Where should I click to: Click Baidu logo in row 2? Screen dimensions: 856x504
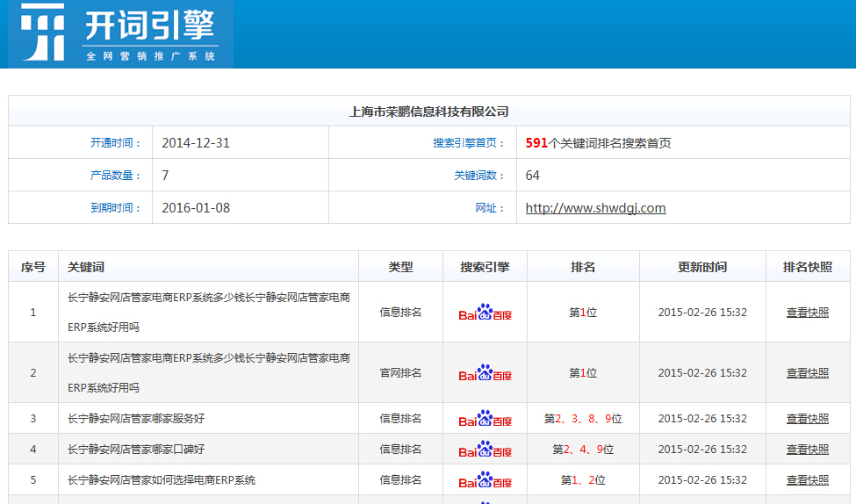[x=485, y=372]
